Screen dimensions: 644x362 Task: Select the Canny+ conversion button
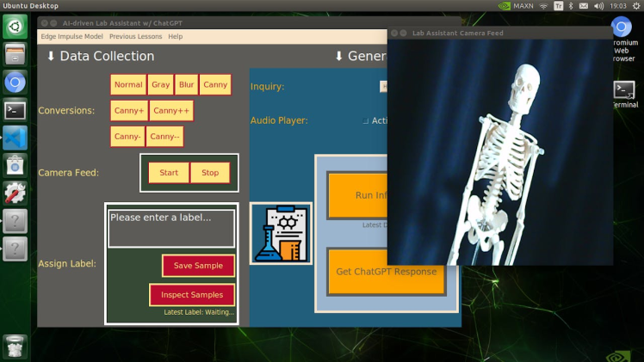(129, 111)
